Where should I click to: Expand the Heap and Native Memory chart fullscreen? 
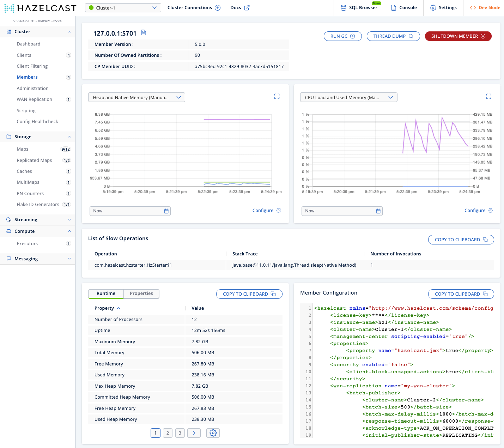[x=277, y=96]
